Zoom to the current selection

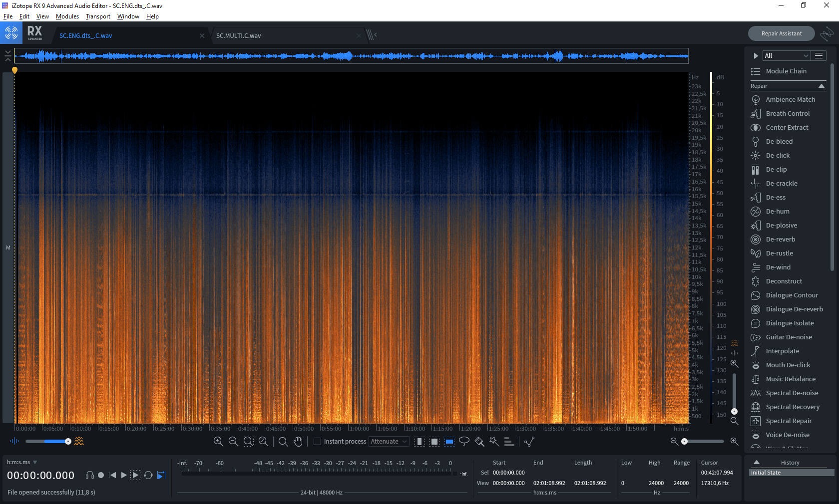click(248, 441)
